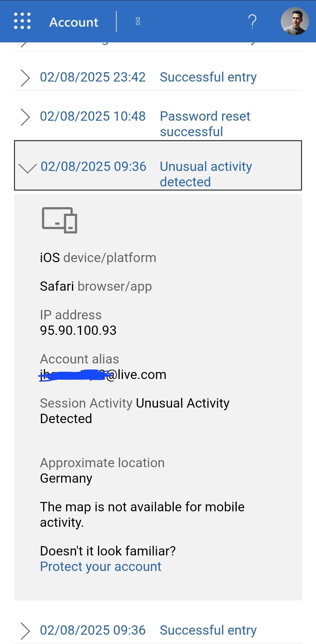
Task: Click the help question mark icon
Action: click(x=252, y=21)
